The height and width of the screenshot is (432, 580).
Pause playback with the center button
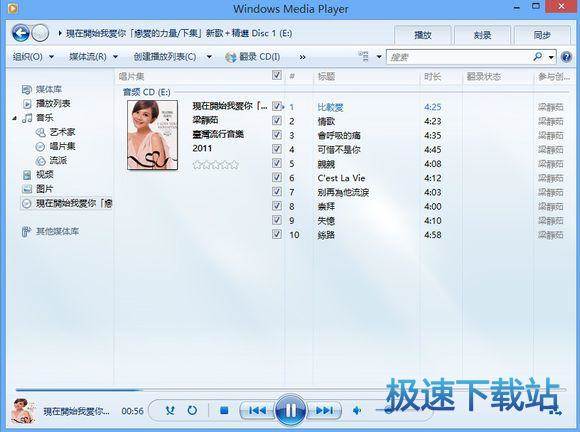tap(290, 410)
